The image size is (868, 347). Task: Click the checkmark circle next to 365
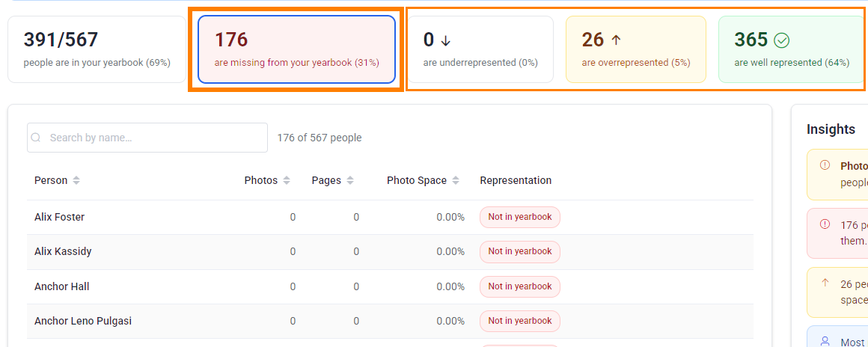click(x=782, y=40)
